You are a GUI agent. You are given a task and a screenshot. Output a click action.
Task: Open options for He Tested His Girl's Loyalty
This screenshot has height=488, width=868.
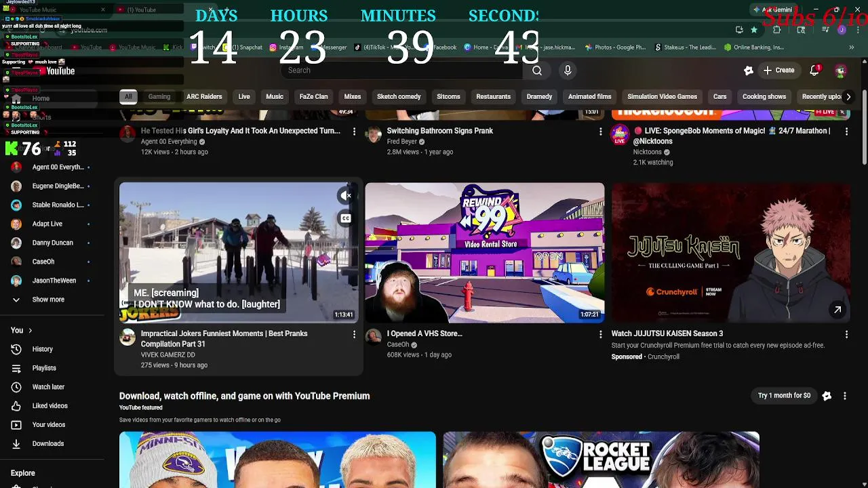pos(354,131)
